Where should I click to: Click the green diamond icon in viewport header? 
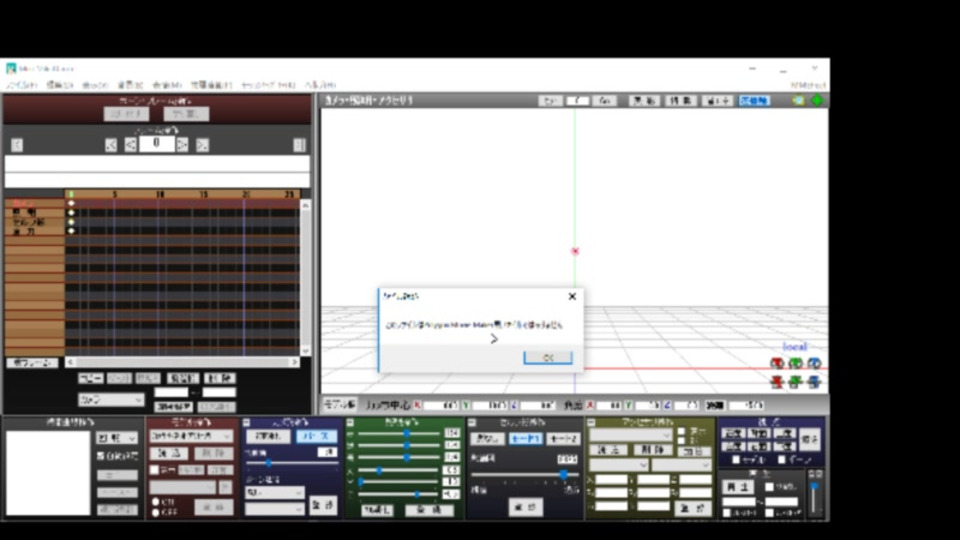[x=817, y=100]
